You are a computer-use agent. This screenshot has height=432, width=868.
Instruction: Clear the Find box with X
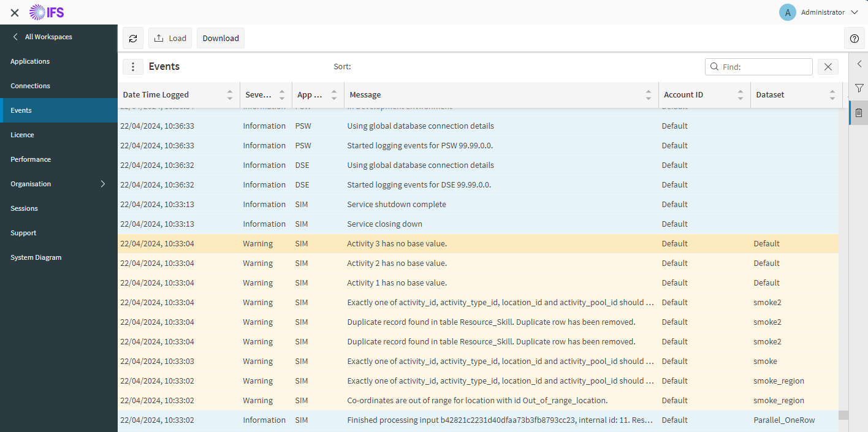point(828,67)
